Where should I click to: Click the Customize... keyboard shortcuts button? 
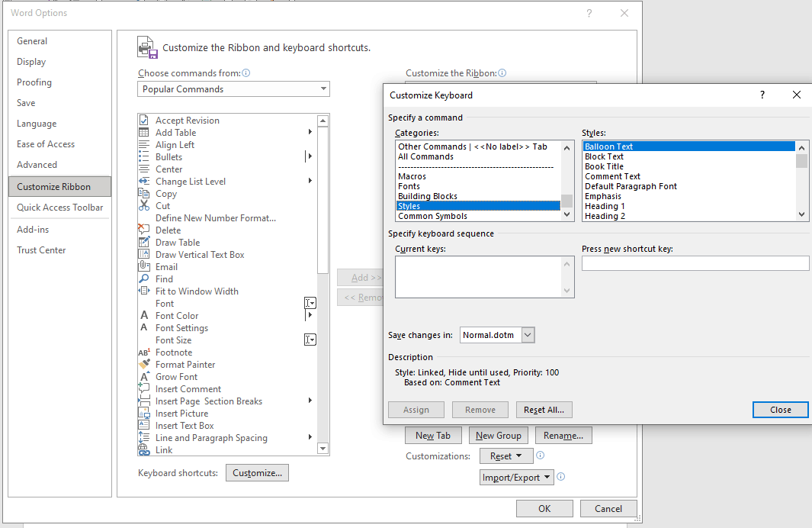click(257, 472)
